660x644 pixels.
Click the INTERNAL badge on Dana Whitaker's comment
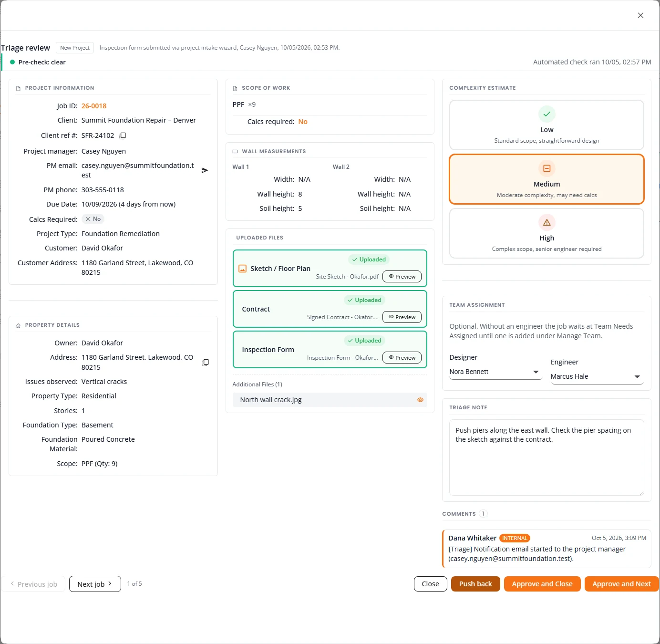click(515, 538)
